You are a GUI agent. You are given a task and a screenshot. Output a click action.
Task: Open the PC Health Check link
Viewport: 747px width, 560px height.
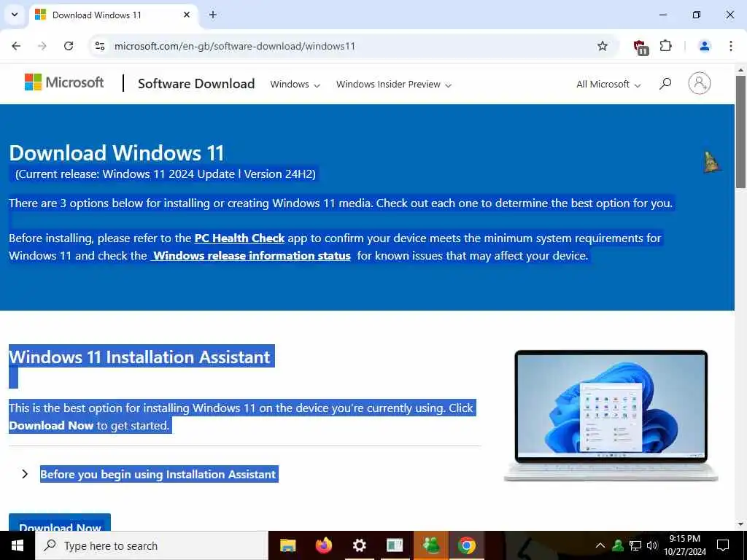239,238
